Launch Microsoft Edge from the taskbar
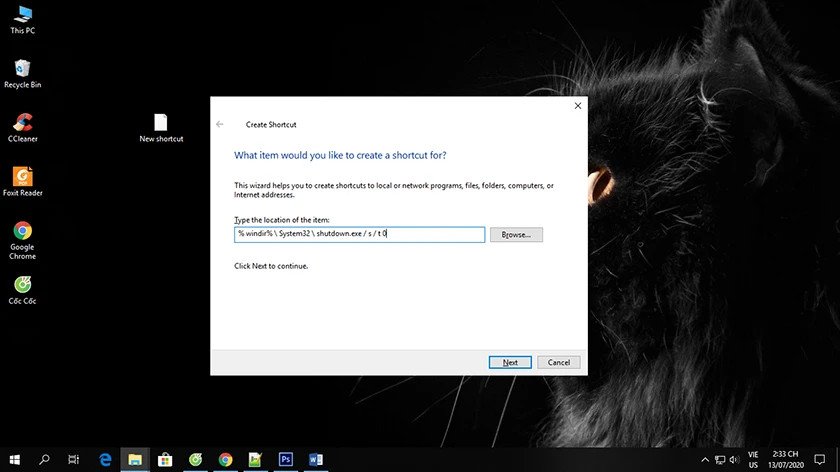 [x=105, y=459]
